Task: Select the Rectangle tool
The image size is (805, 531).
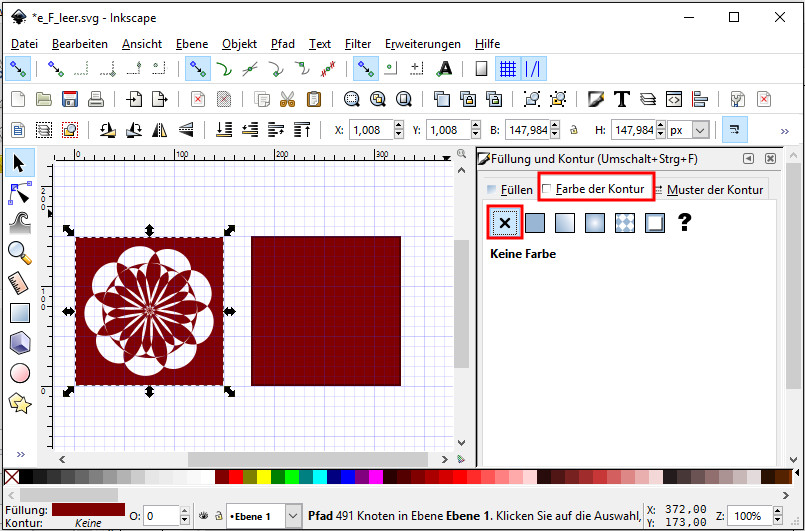Action: (20, 313)
